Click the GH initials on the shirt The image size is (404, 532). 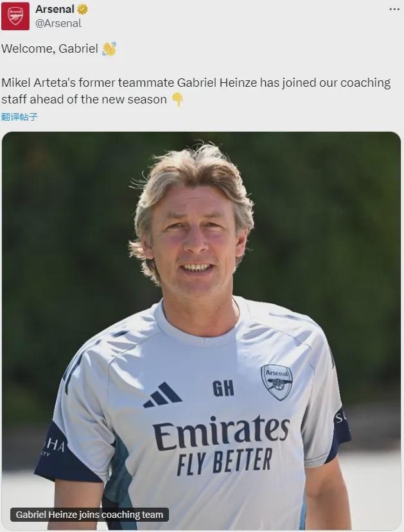pos(224,389)
